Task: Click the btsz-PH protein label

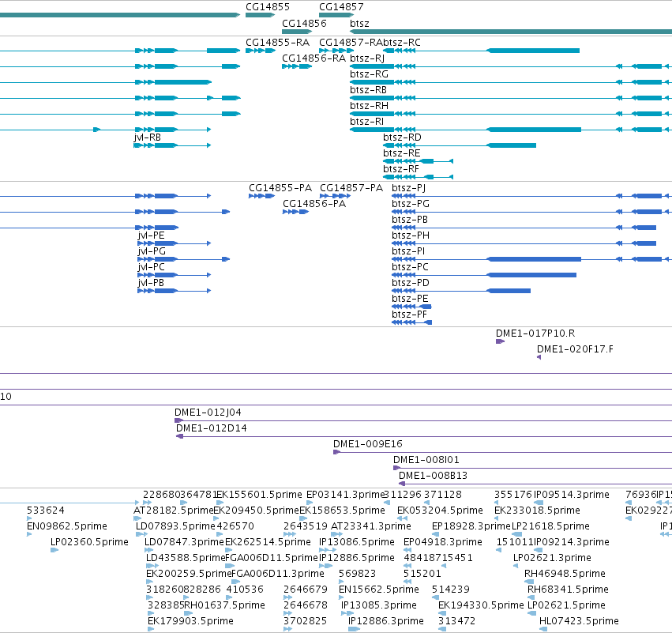Action: 411,235
